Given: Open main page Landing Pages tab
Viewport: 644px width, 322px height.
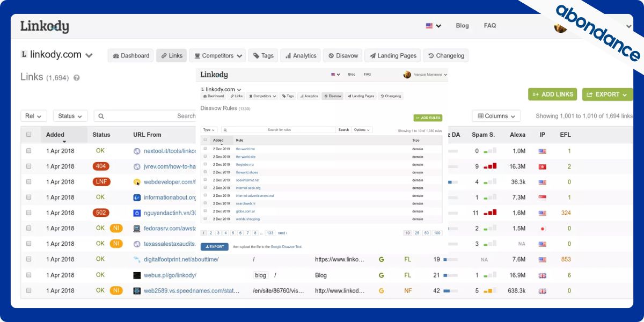Looking at the screenshot, I should tap(392, 56).
